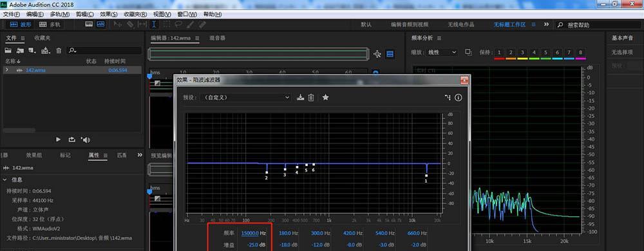Click notch point 1 on filter graph
Viewport: 644px width, 251px height.
[x=426, y=176]
